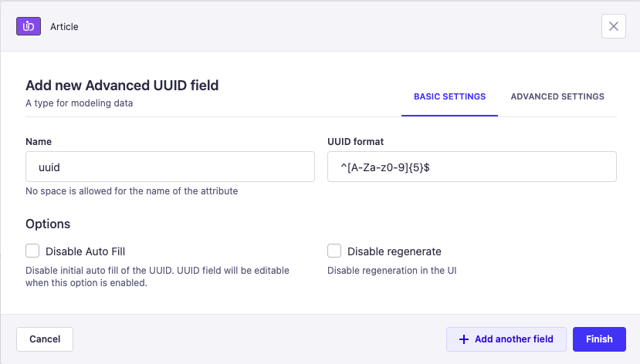Viewport: 640px width, 364px height.
Task: Click the Disable Auto Fill label text
Action: tap(85, 251)
